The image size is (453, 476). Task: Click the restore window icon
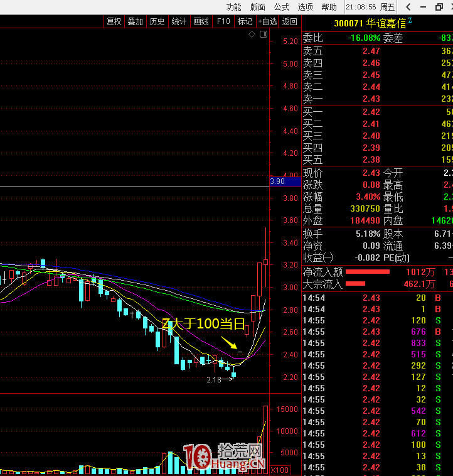point(439,7)
